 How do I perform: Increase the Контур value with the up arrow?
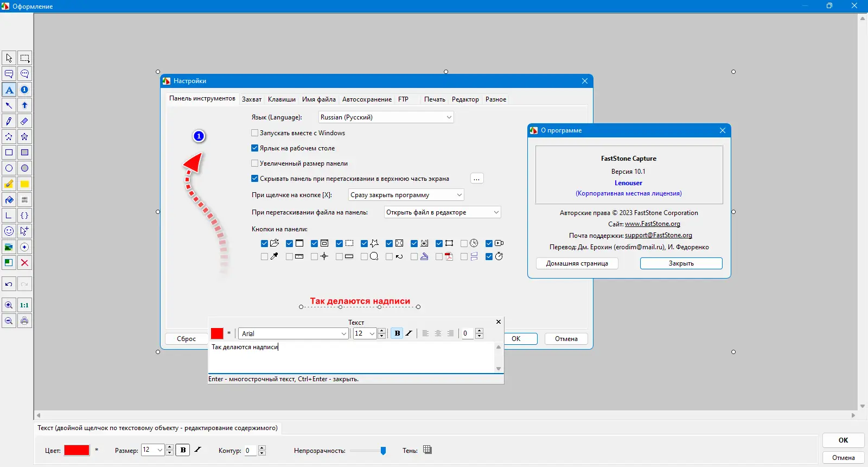(x=263, y=447)
